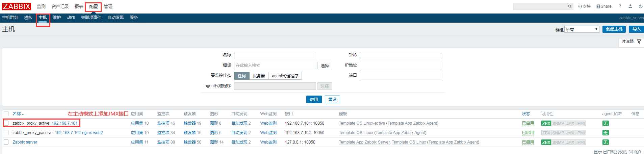The height and width of the screenshot is (154, 644).
Task: Toggle 已启用 status for zabbix_proxy_active
Action: [x=528, y=123]
